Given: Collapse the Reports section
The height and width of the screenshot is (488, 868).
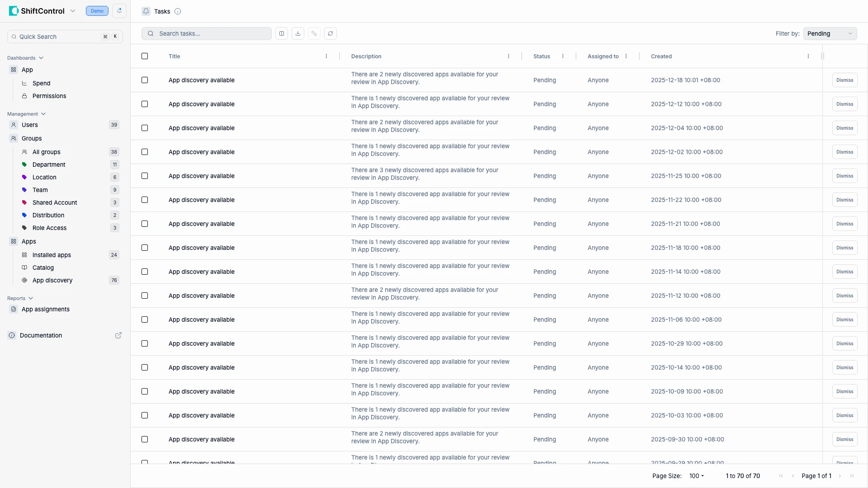Looking at the screenshot, I should [20, 298].
